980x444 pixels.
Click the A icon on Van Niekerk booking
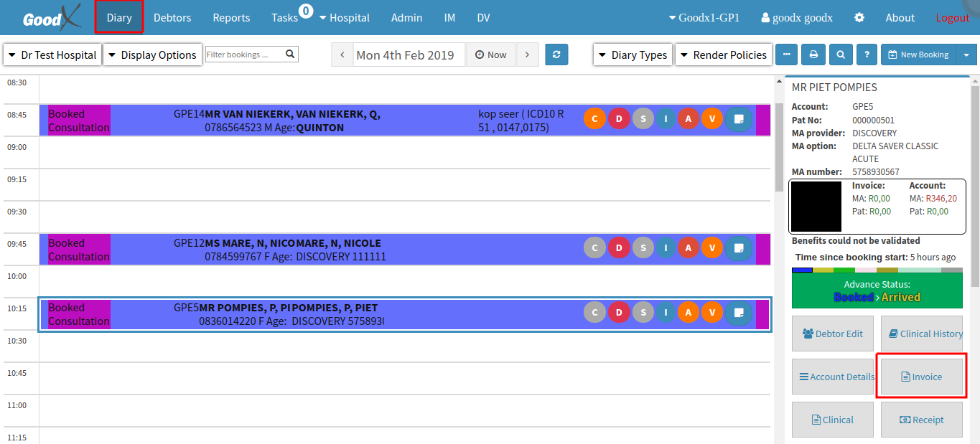pos(688,118)
